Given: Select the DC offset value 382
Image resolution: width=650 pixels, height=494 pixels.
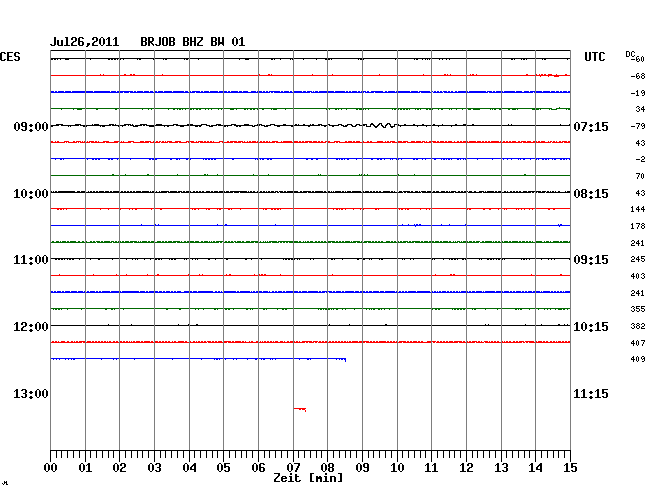Looking at the screenshot, I should tap(638, 326).
